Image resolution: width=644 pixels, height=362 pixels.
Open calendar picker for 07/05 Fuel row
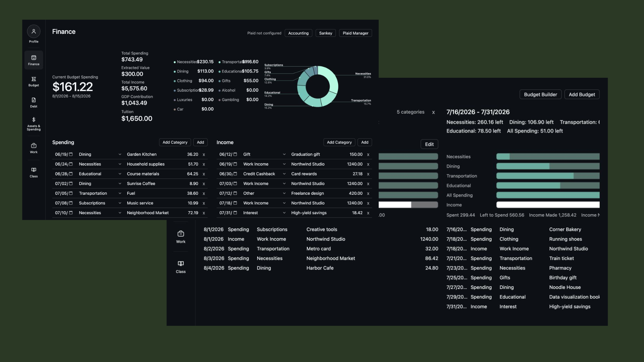71,193
